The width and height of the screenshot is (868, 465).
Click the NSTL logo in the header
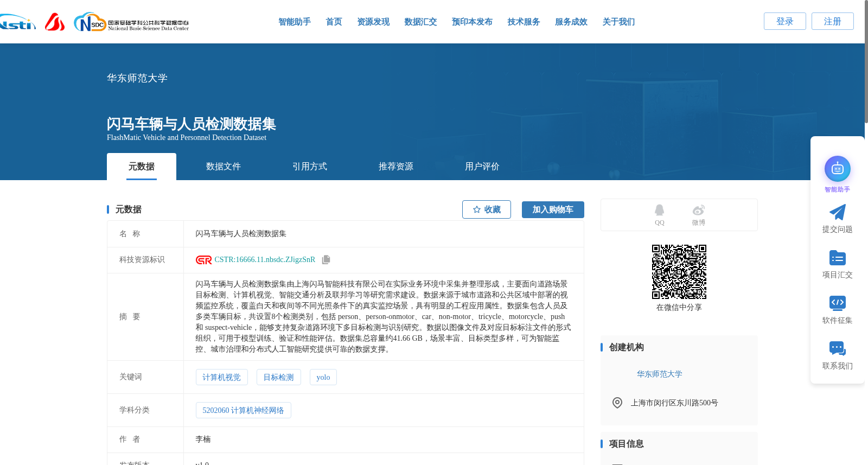tap(17, 22)
